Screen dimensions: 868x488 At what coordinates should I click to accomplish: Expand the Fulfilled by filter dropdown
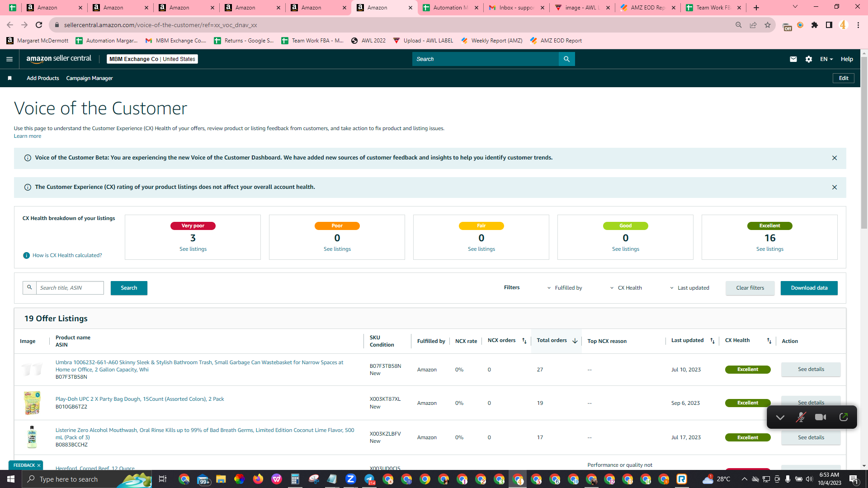[x=565, y=288]
